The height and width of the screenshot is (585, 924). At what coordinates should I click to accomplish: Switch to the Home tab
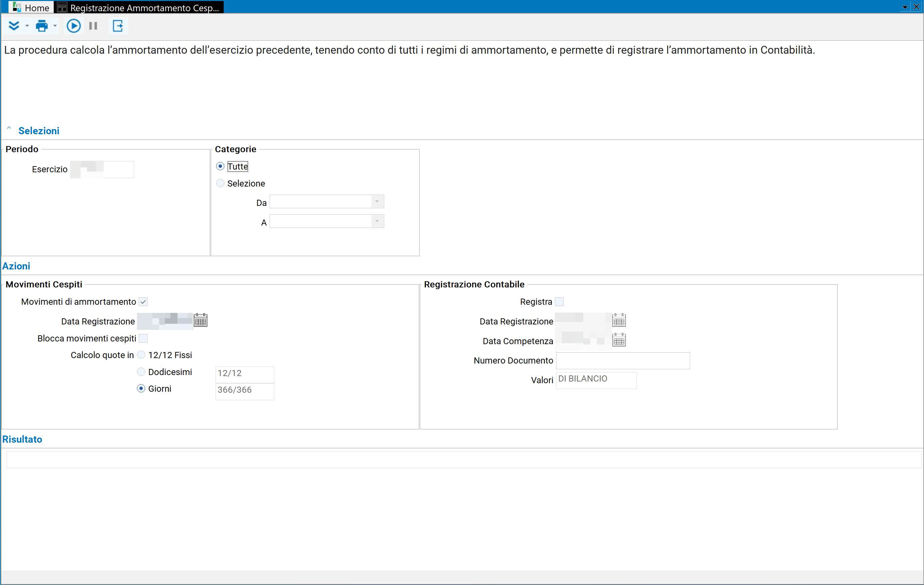point(31,7)
